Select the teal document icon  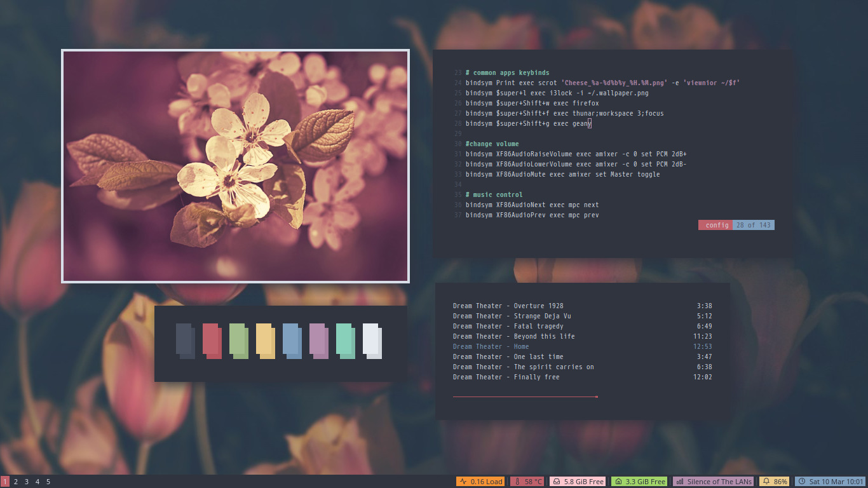point(346,341)
